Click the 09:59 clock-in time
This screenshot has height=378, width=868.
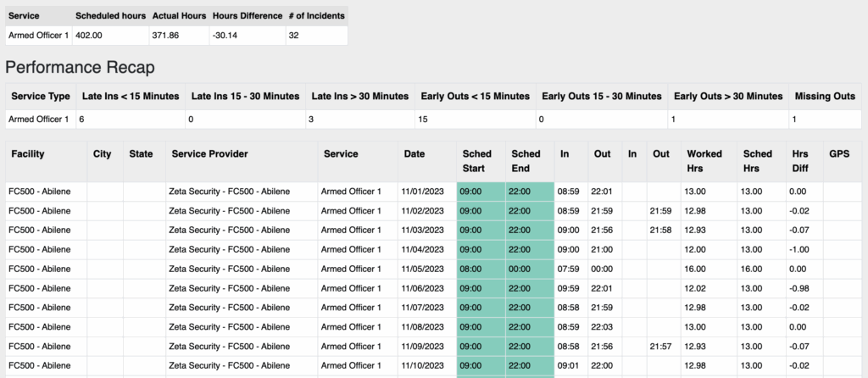(567, 289)
